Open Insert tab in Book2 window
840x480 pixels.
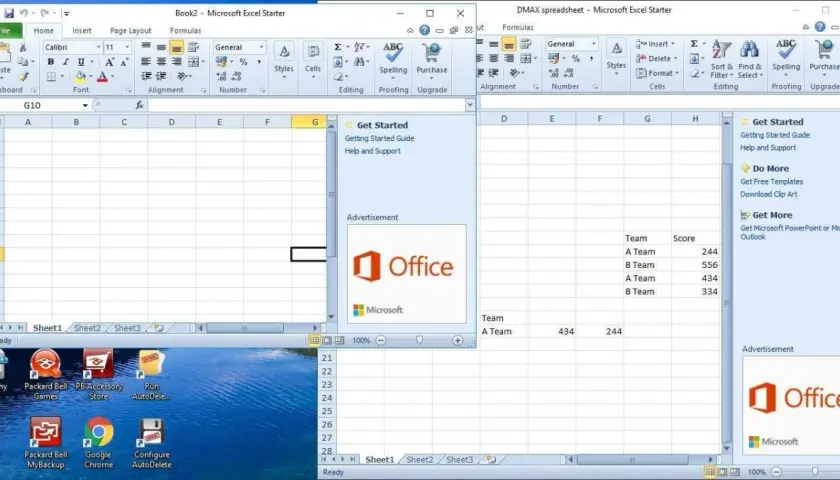[82, 31]
